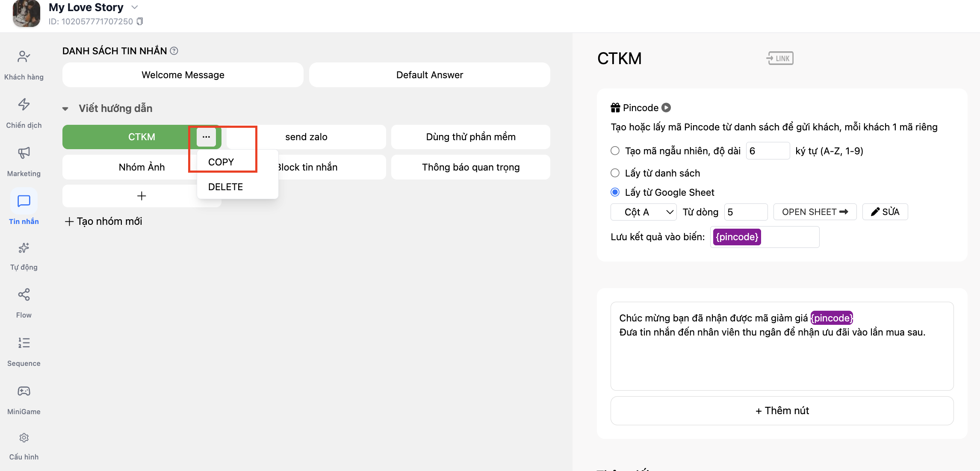This screenshot has width=980, height=471.
Task: Click the Thêm nút button
Action: click(782, 411)
